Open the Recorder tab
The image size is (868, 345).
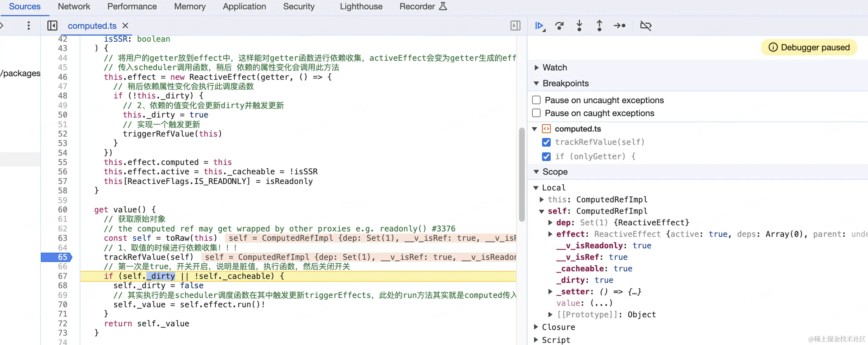(417, 6)
